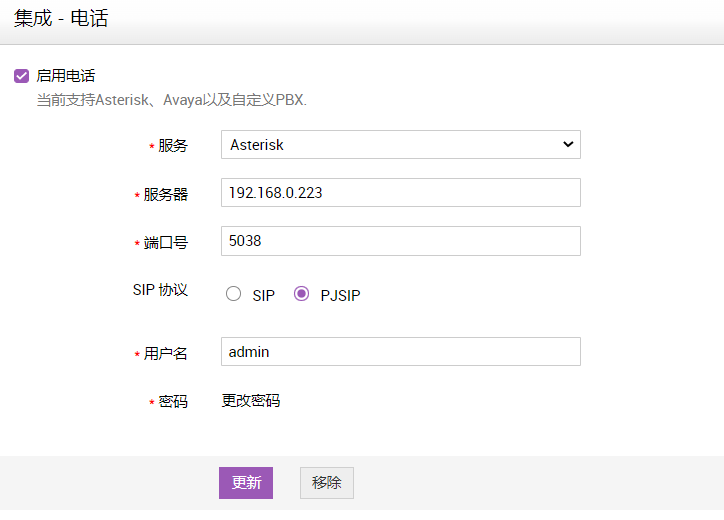
Task: Select the PJSIP radio button
Action: tap(302, 294)
